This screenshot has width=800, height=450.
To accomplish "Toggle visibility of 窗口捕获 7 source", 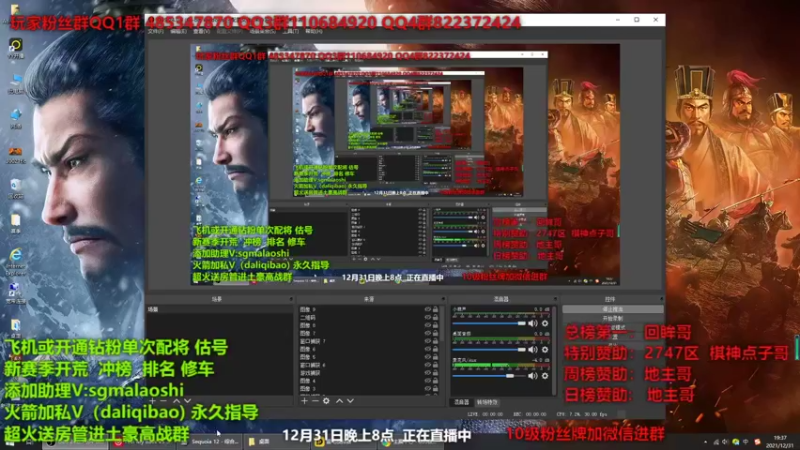I will tap(428, 341).
